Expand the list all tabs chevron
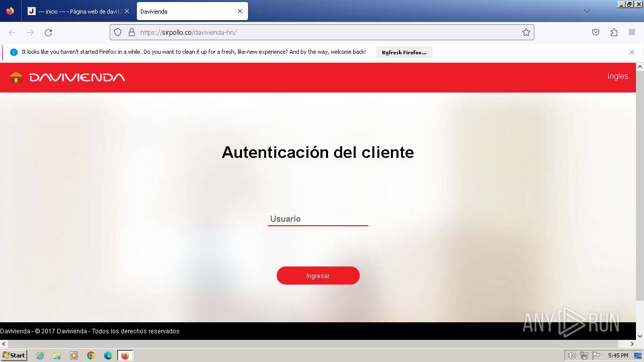 click(587, 11)
